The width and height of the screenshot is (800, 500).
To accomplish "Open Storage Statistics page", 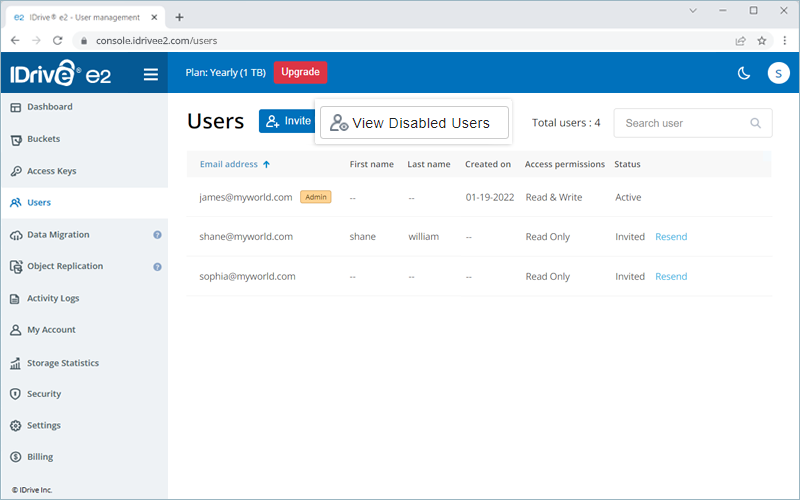I will pos(62,363).
